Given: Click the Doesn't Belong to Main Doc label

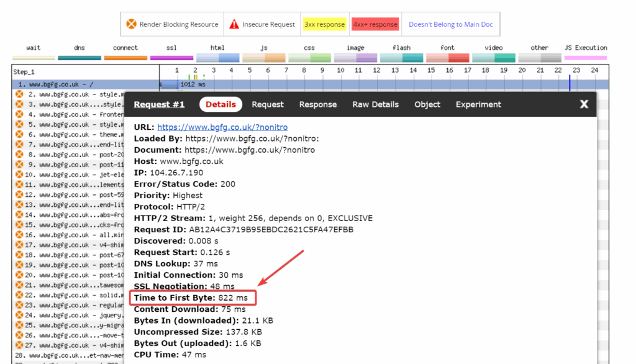Looking at the screenshot, I should 450,24.
